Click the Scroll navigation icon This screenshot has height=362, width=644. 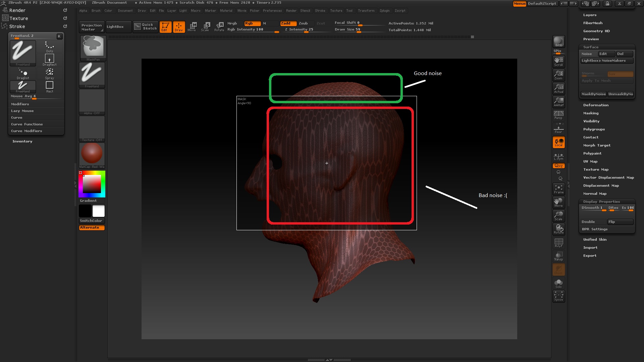(558, 62)
